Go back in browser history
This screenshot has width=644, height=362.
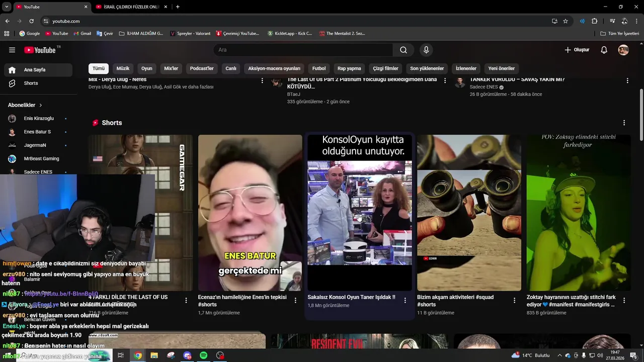(x=7, y=21)
